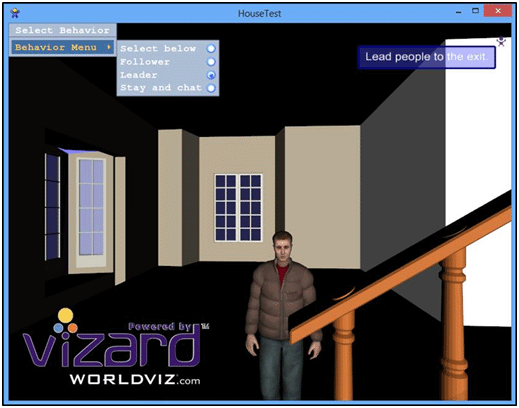Click the Vizard logo colored circles

point(65,321)
